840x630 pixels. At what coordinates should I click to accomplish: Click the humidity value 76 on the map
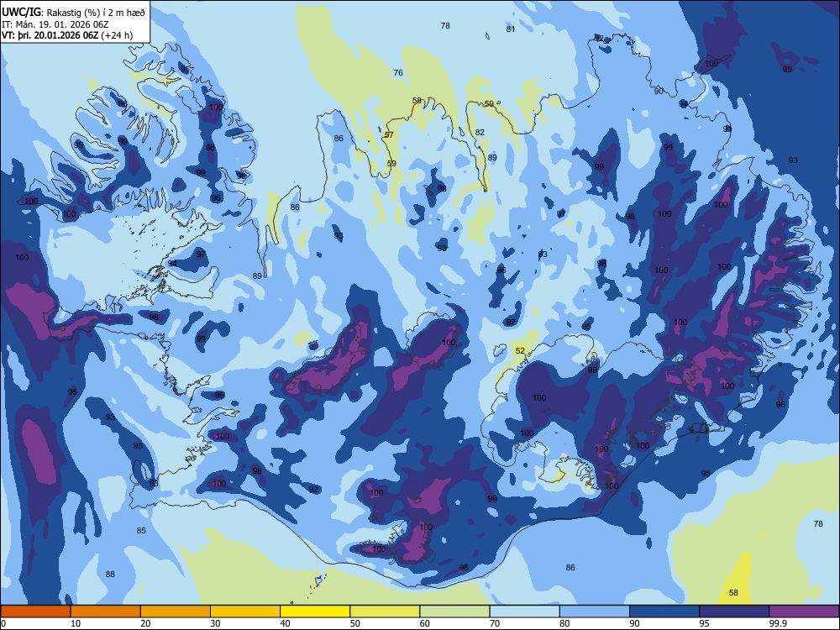click(x=398, y=73)
